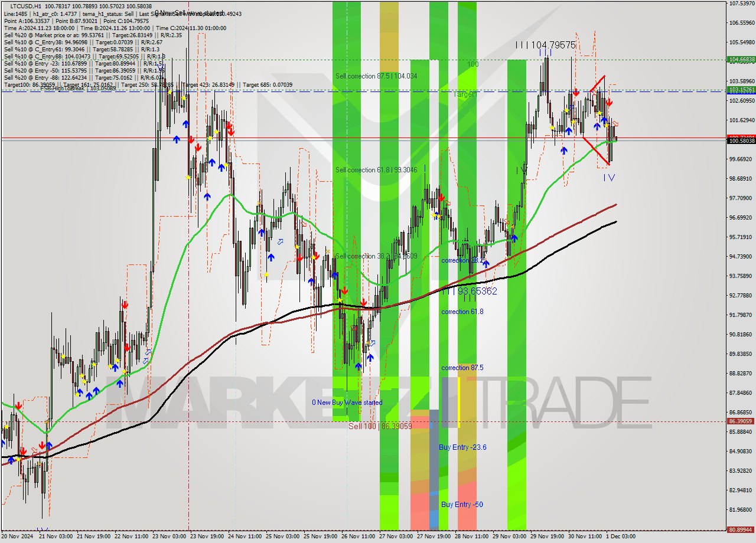This screenshot has width=756, height=543.
Task: Click the 'FSB-HighToBreak | 103.05089' label
Action: 79,89
